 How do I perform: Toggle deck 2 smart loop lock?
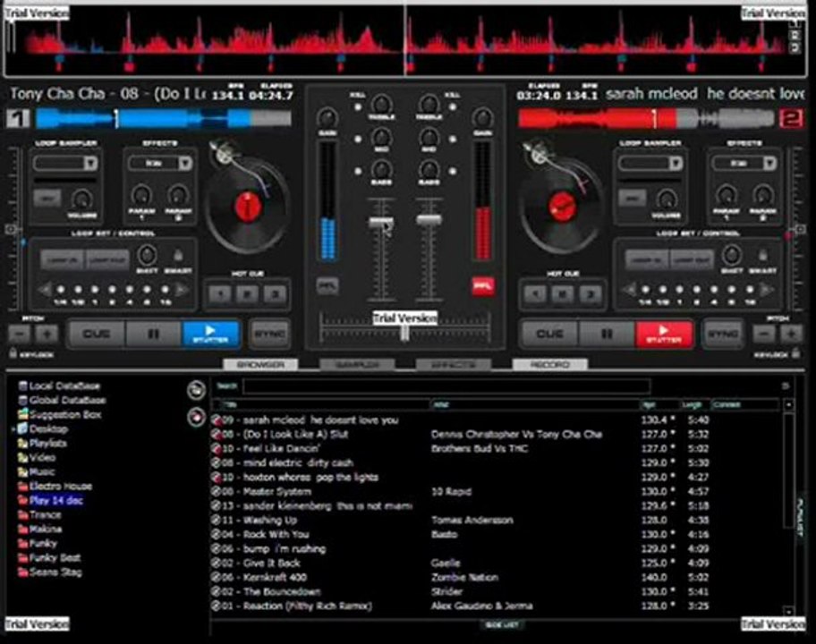tap(762, 256)
